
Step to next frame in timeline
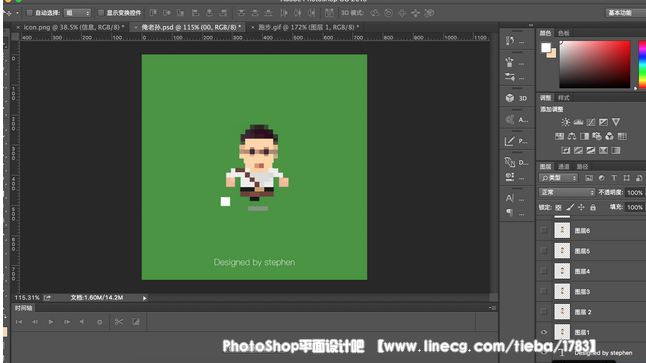click(x=67, y=322)
